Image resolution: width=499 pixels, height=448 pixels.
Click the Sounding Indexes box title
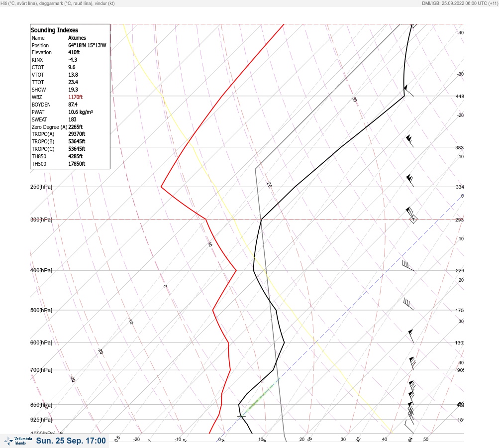[x=54, y=30]
